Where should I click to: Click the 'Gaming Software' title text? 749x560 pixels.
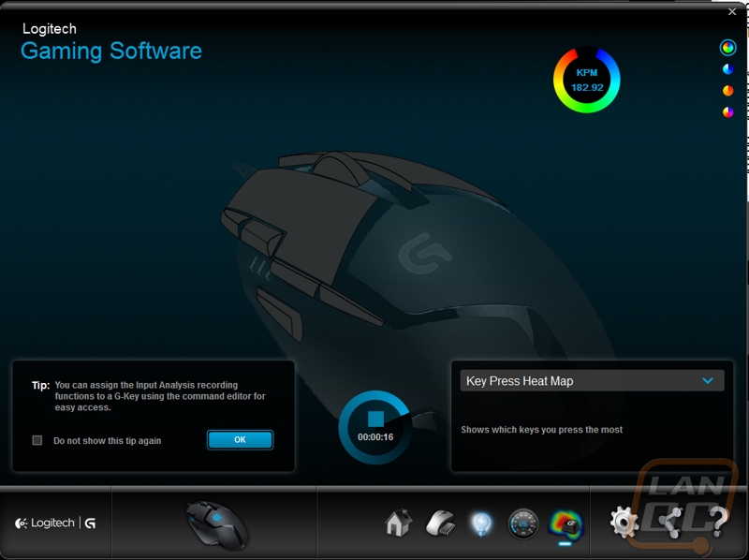(x=111, y=52)
